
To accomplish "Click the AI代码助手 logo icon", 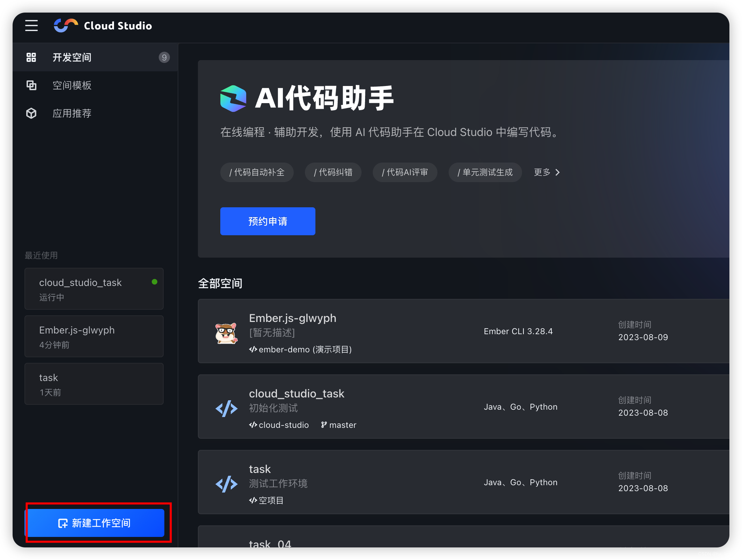I will point(233,99).
